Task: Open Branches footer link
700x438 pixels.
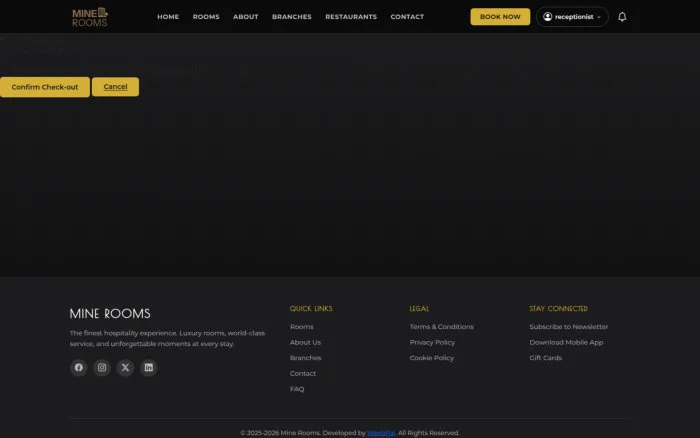Action: click(305, 358)
